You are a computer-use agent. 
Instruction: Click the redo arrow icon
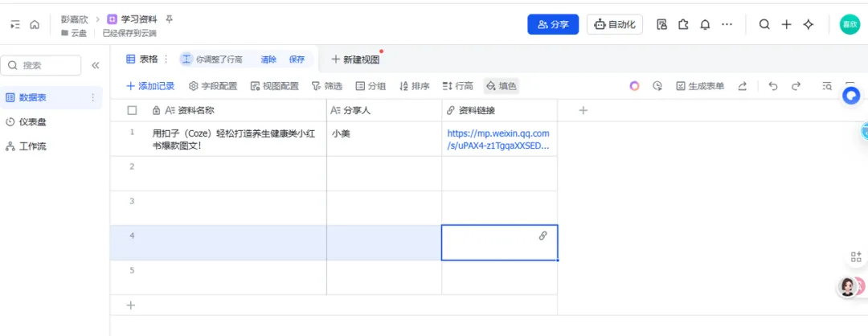click(796, 86)
